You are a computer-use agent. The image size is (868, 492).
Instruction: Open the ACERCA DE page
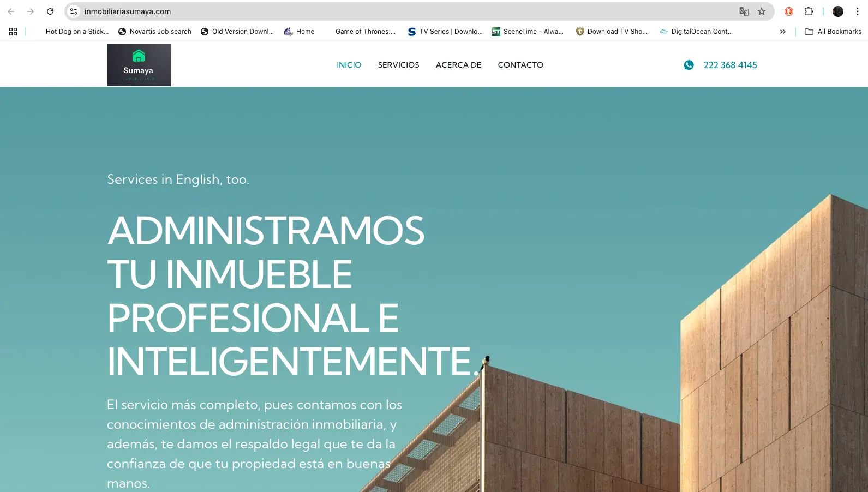pos(458,65)
